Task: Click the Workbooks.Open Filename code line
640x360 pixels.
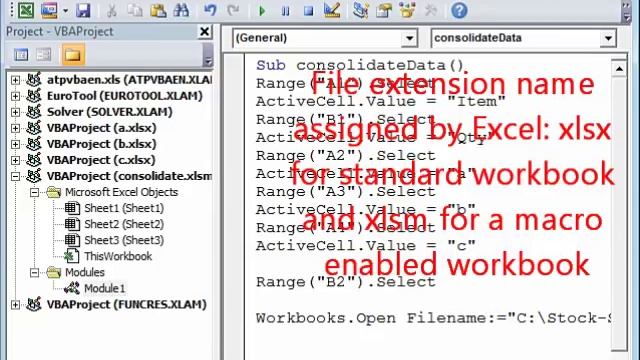Action: click(433, 318)
